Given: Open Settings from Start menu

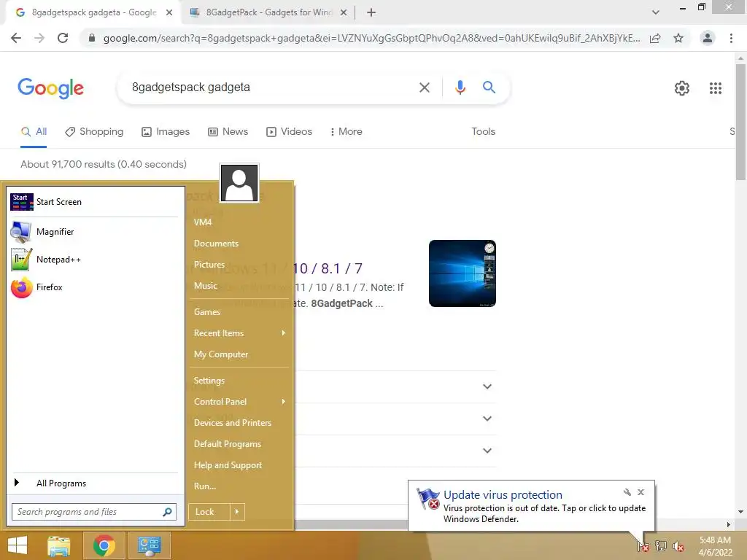Looking at the screenshot, I should click(239, 381).
